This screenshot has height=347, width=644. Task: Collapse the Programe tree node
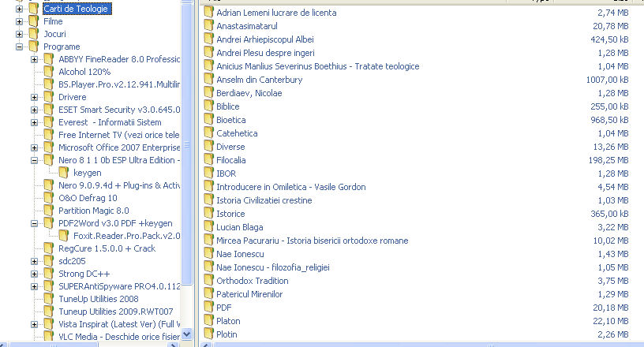[x=20, y=47]
